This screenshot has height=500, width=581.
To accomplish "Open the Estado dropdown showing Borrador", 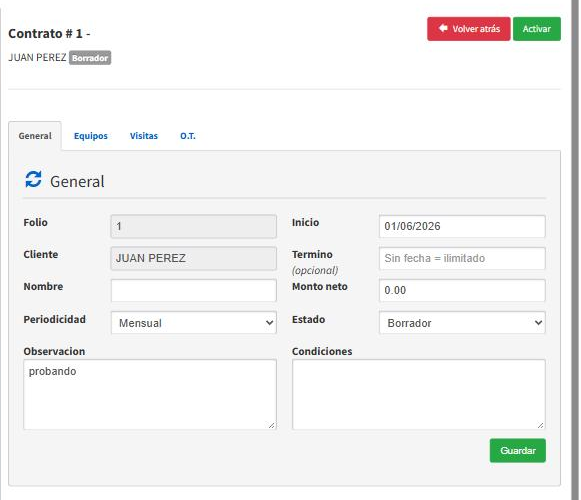I will pyautogui.click(x=462, y=323).
